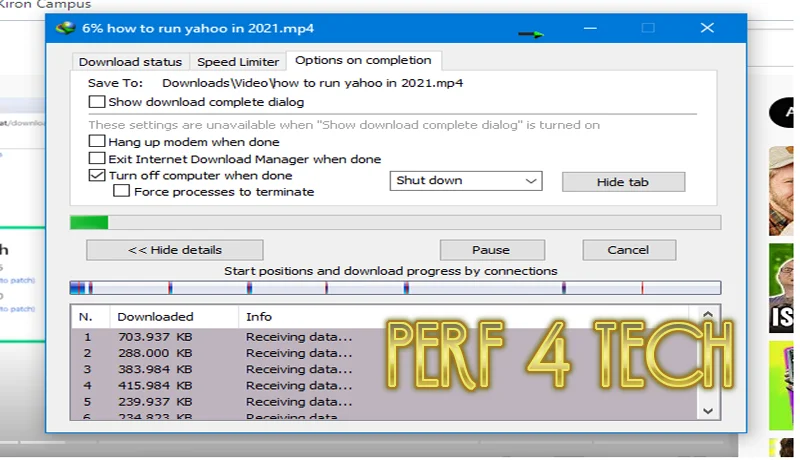This screenshot has width=800, height=460.
Task: Click the N. column header
Action: pos(90,317)
